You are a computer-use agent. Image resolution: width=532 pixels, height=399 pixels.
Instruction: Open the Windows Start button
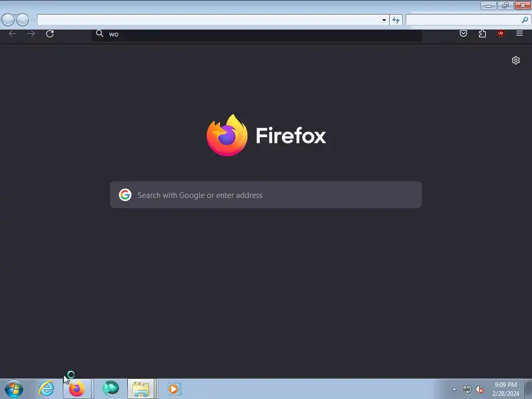14,389
